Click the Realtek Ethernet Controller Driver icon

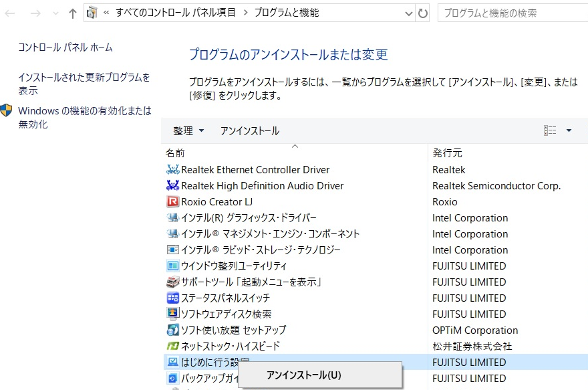pos(172,170)
